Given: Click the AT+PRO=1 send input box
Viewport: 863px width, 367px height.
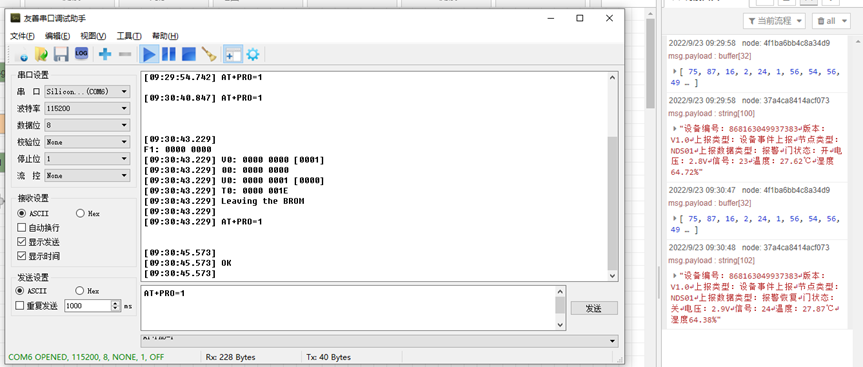Looking at the screenshot, I should (x=348, y=308).
